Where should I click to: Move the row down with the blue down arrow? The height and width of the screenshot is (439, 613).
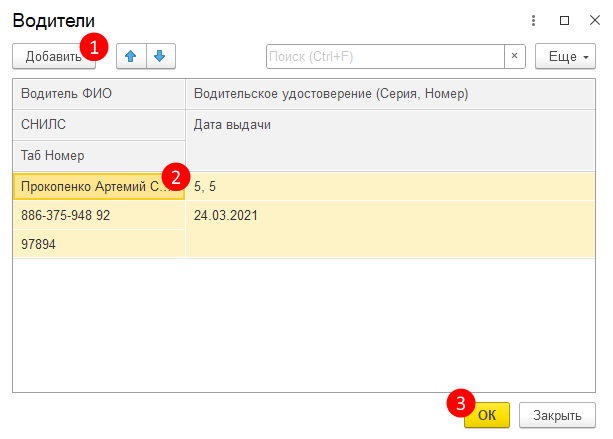(x=161, y=56)
